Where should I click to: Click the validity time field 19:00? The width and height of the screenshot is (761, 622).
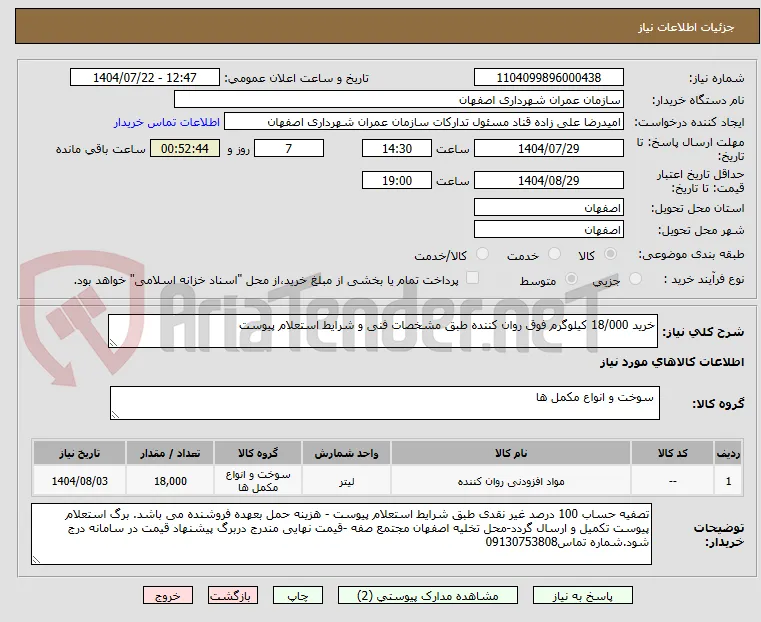tap(397, 180)
